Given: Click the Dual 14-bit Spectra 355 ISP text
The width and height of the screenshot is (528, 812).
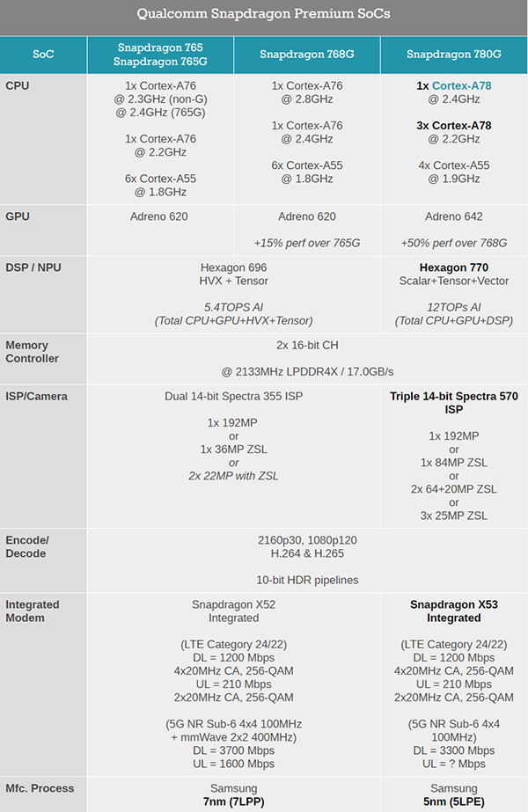Looking at the screenshot, I should pos(233,397).
